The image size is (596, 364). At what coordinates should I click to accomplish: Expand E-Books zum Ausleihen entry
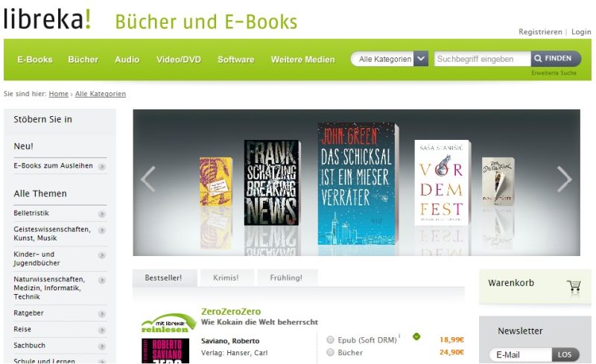(102, 167)
